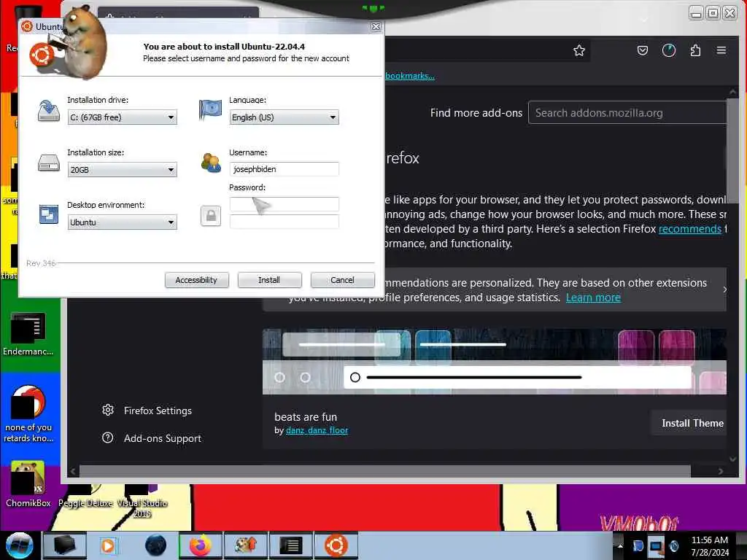Click the first black taskbar icon
747x560 pixels.
click(x=64, y=545)
